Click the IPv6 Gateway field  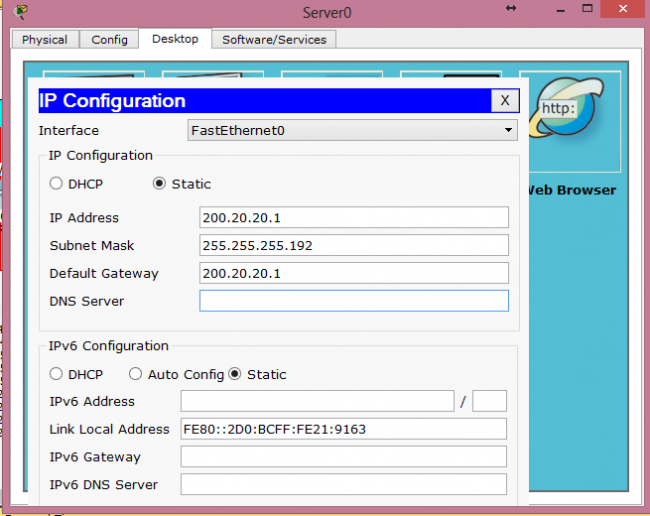pyautogui.click(x=343, y=457)
